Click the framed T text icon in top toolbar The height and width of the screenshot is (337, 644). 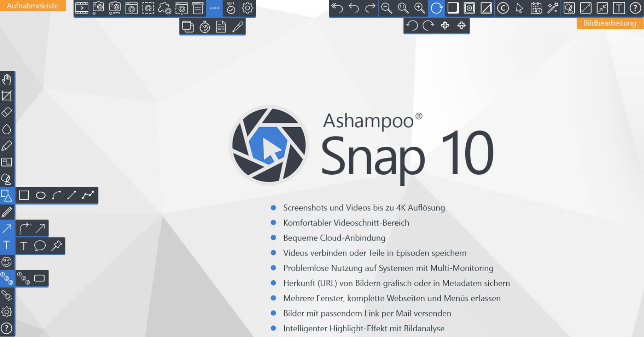(x=619, y=8)
